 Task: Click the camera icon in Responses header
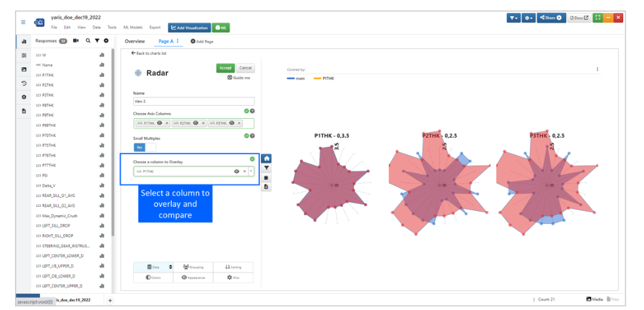click(x=76, y=40)
